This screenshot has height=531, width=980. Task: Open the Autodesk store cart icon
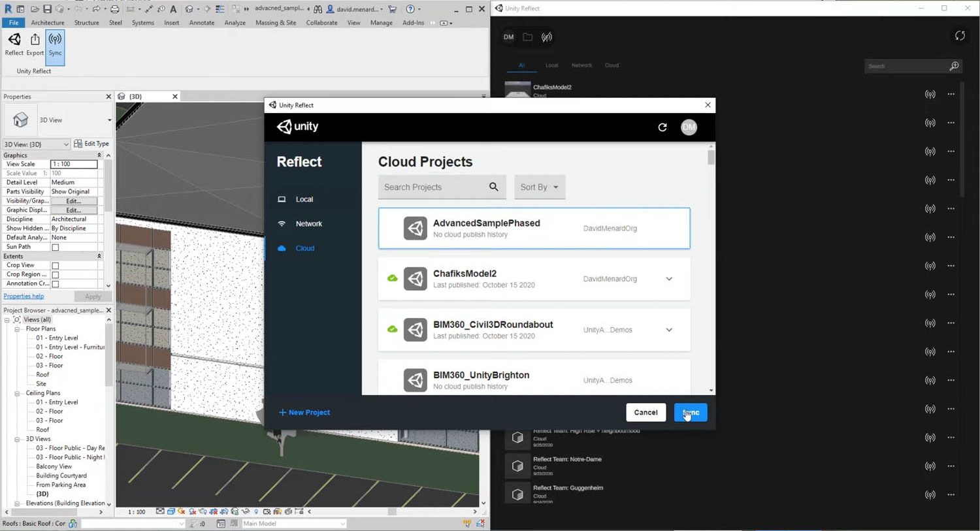click(x=392, y=9)
